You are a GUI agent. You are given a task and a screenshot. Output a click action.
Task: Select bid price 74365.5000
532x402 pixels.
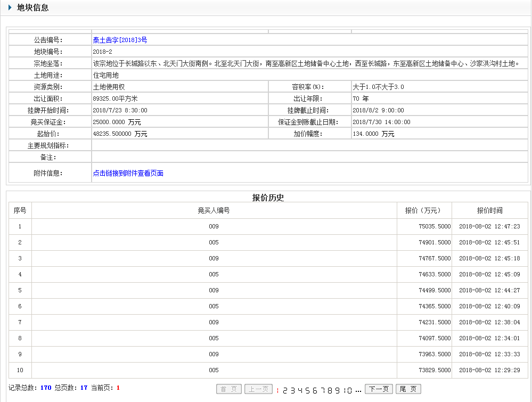coord(435,306)
